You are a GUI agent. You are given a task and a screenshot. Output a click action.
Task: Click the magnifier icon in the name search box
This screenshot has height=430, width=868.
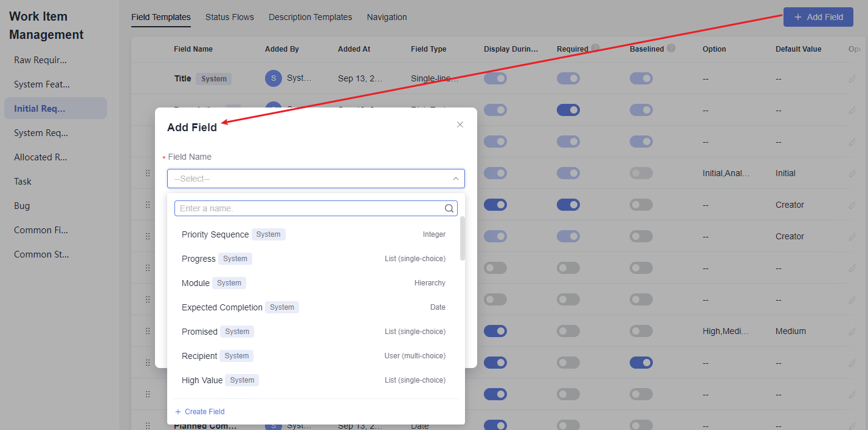tap(449, 208)
